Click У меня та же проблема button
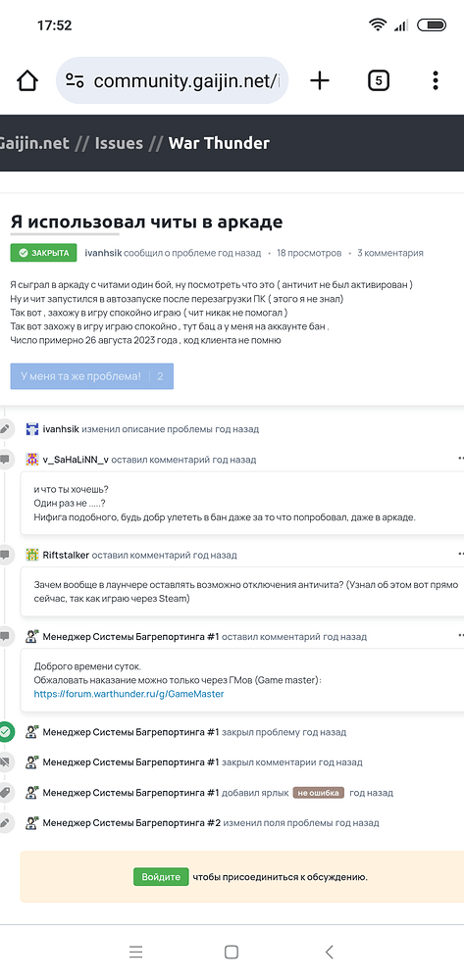464x980 pixels. click(x=92, y=376)
